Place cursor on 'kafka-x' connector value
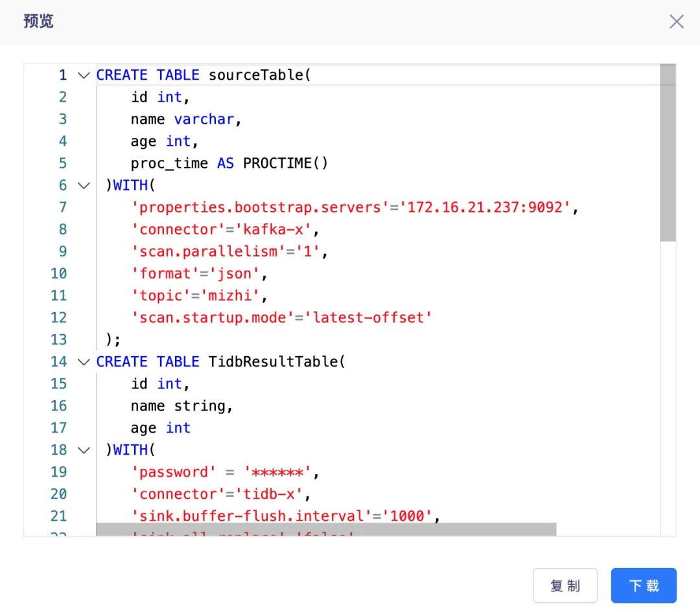Image resolution: width=700 pixels, height=612 pixels. [x=274, y=230]
